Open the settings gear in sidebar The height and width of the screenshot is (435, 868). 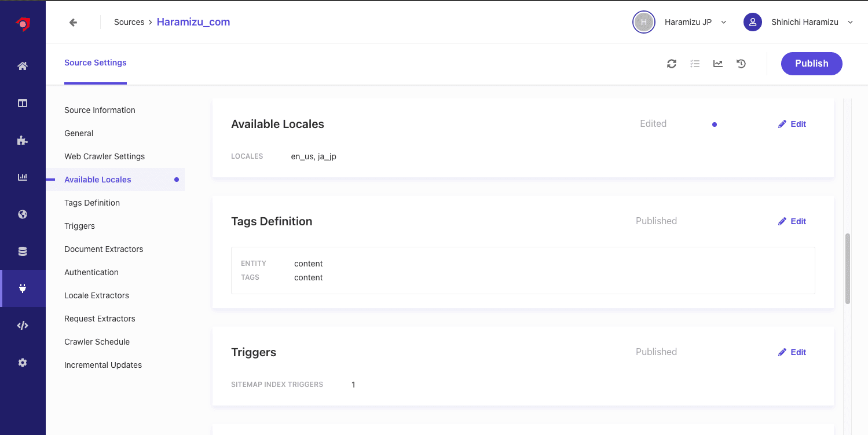coord(23,363)
